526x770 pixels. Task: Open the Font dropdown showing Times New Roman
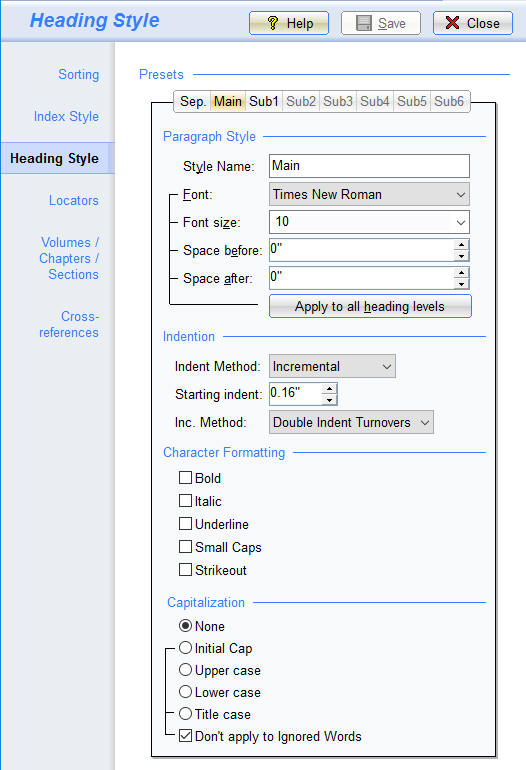[x=369, y=194]
